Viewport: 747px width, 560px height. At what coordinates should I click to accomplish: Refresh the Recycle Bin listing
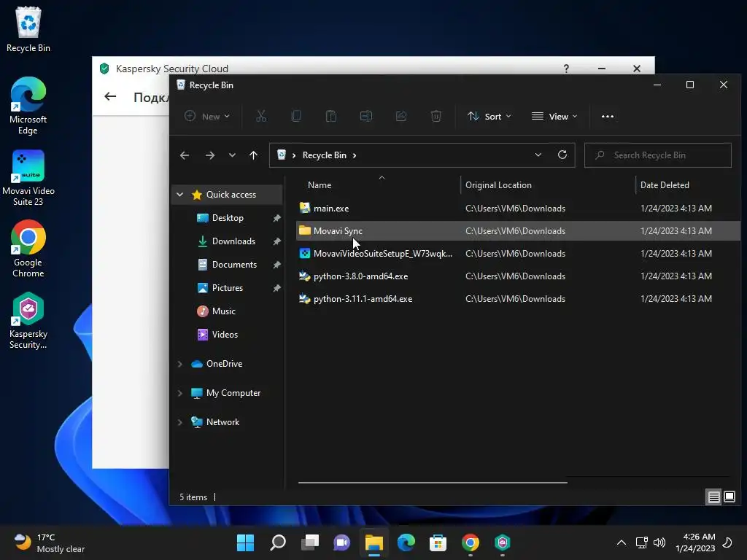pos(562,155)
